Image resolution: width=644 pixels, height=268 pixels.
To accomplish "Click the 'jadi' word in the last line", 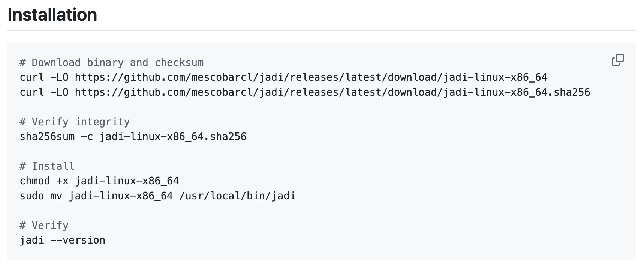I will [32, 240].
